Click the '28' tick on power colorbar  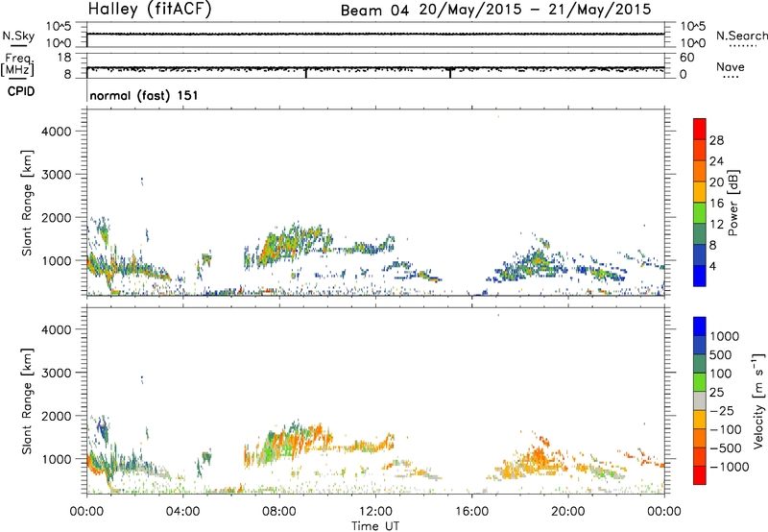pyautogui.click(x=716, y=140)
